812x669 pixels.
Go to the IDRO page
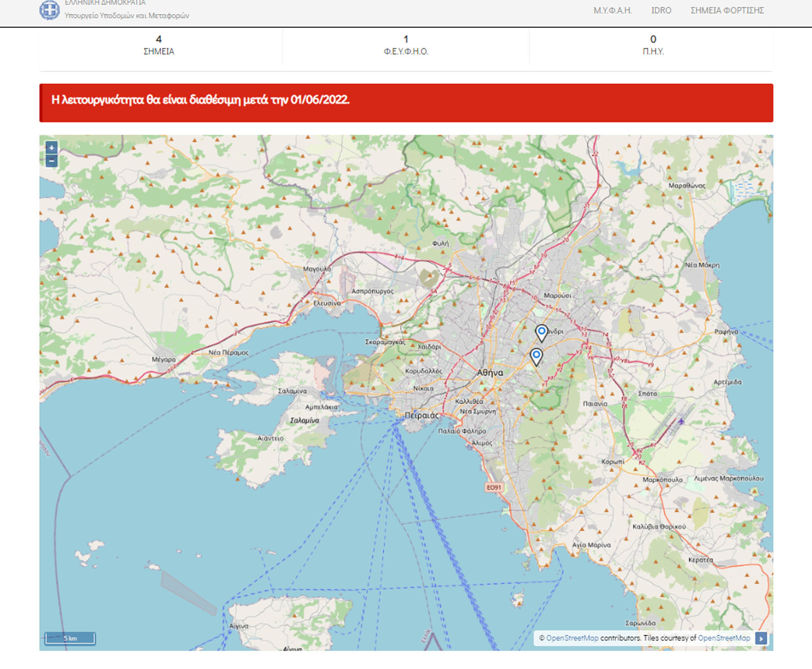[x=661, y=10]
